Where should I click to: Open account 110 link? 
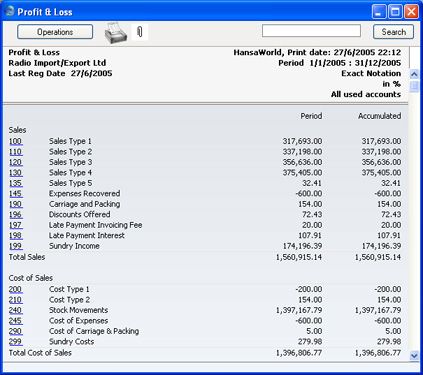(x=15, y=152)
